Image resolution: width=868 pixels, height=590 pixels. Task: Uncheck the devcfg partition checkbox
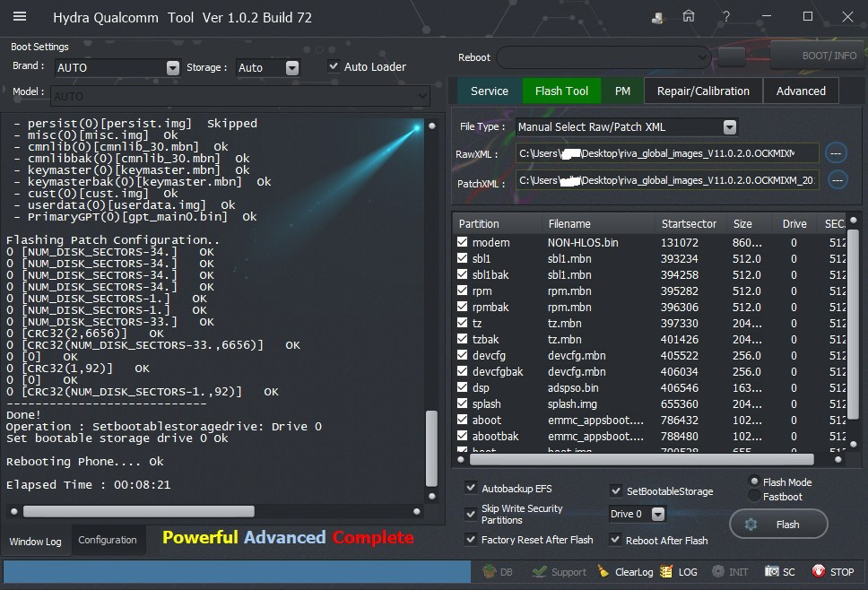pos(462,355)
